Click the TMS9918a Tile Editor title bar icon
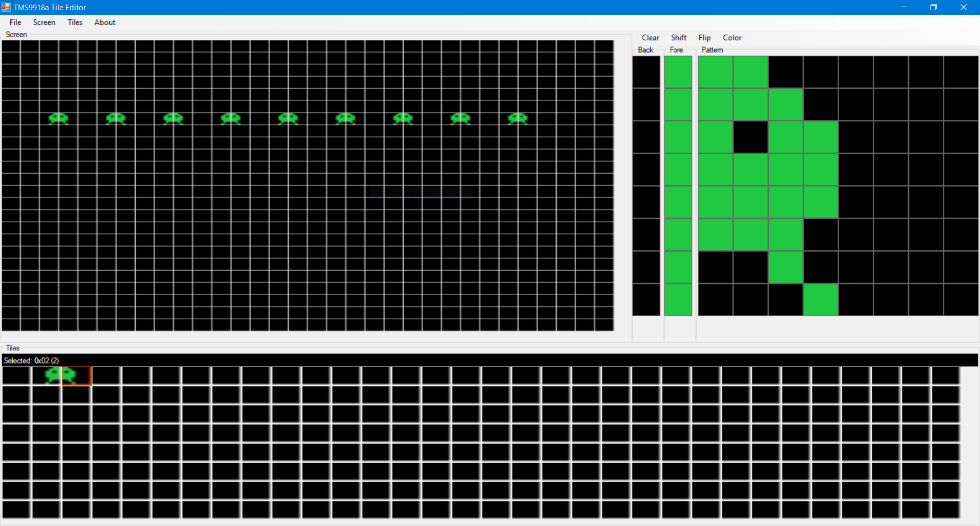The width and height of the screenshot is (980, 526). (6, 7)
